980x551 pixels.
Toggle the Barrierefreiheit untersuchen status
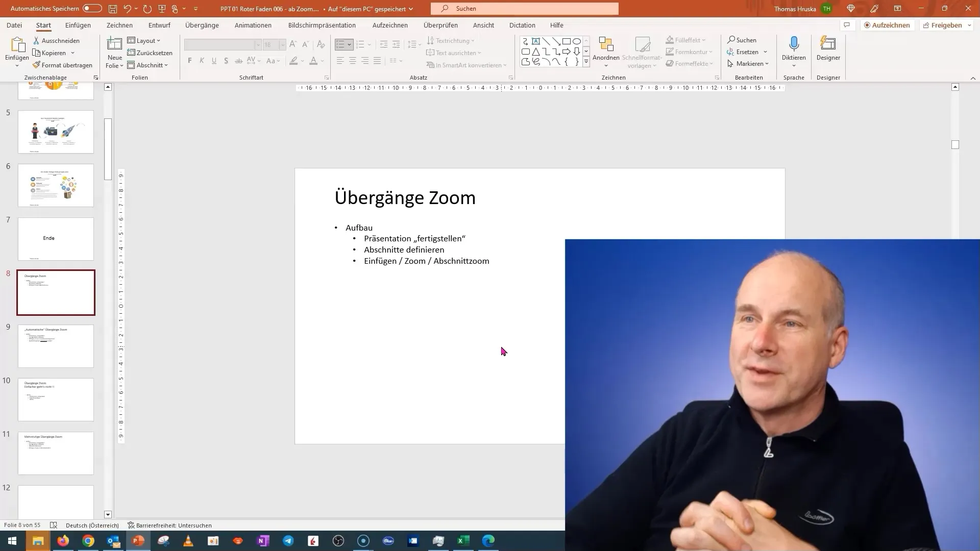click(169, 525)
